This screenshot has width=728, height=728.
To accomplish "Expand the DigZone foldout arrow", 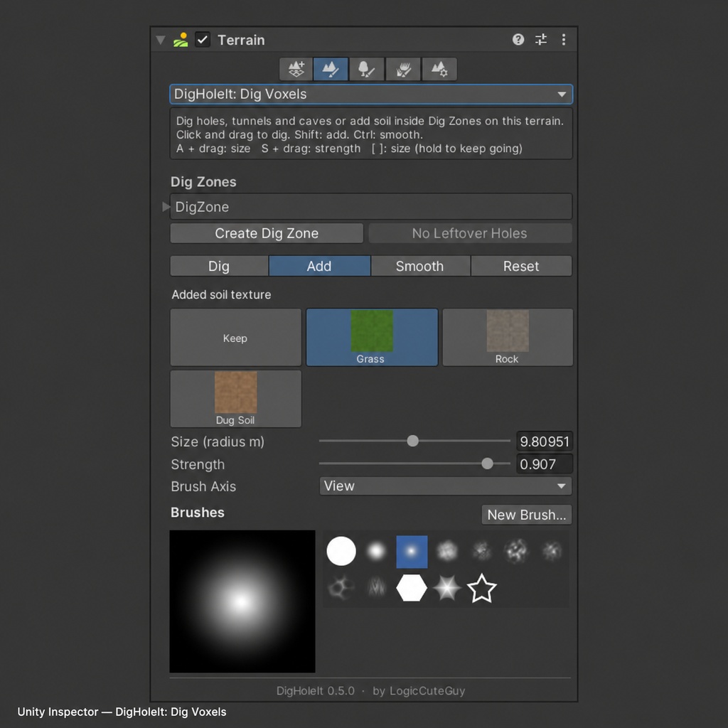I will [x=166, y=207].
